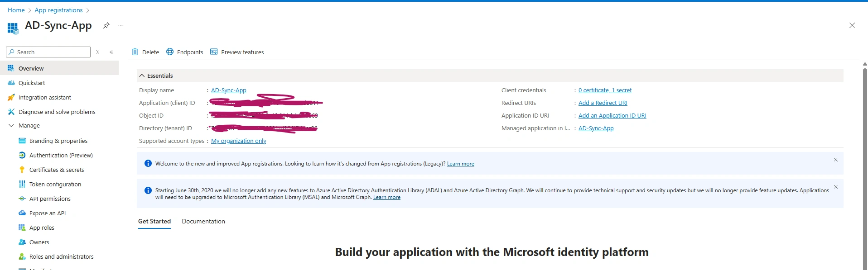Click the Roles and administrators icon
The image size is (868, 270).
click(x=22, y=256)
